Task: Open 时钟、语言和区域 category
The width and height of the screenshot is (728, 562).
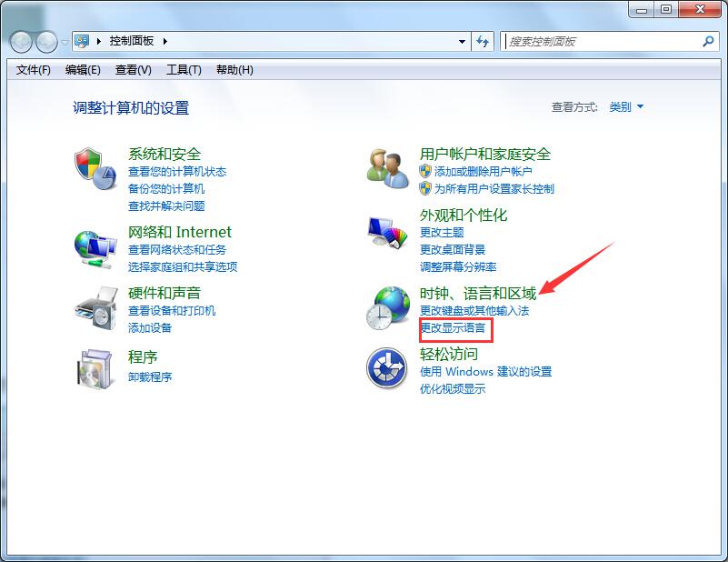Action: point(478,293)
